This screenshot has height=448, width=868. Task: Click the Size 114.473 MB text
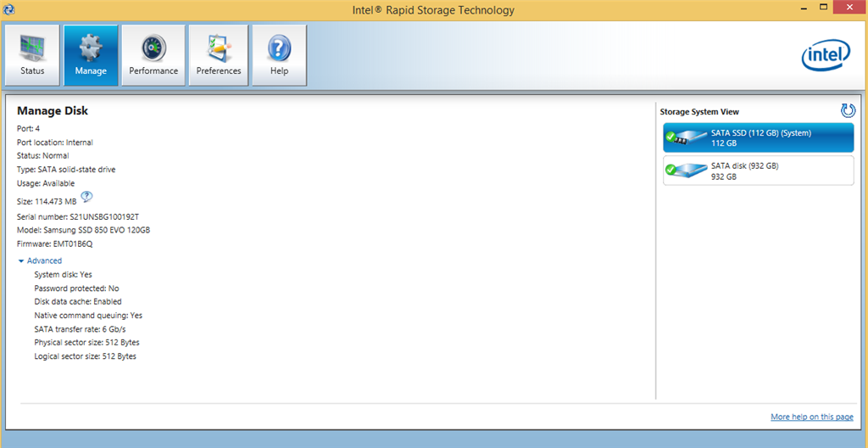click(47, 201)
